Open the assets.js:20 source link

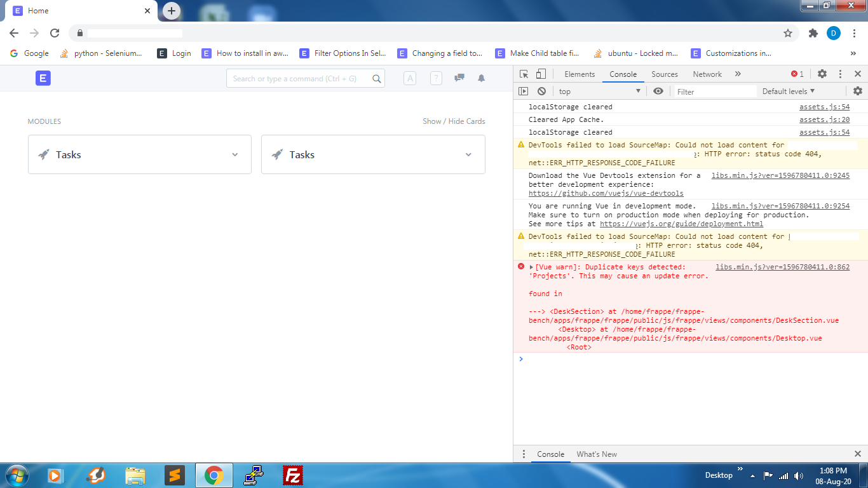824,119
